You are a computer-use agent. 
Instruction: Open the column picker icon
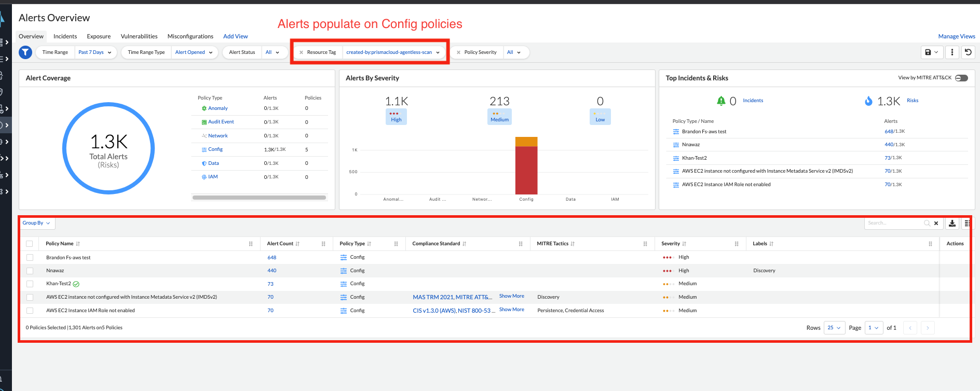[x=967, y=224]
